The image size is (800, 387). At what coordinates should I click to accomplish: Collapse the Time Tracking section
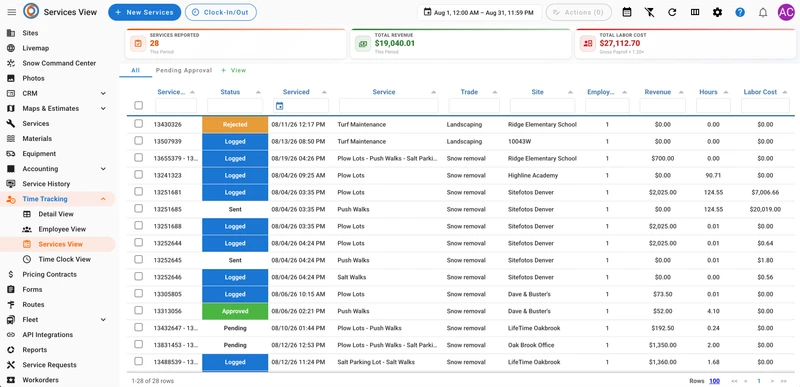point(103,199)
